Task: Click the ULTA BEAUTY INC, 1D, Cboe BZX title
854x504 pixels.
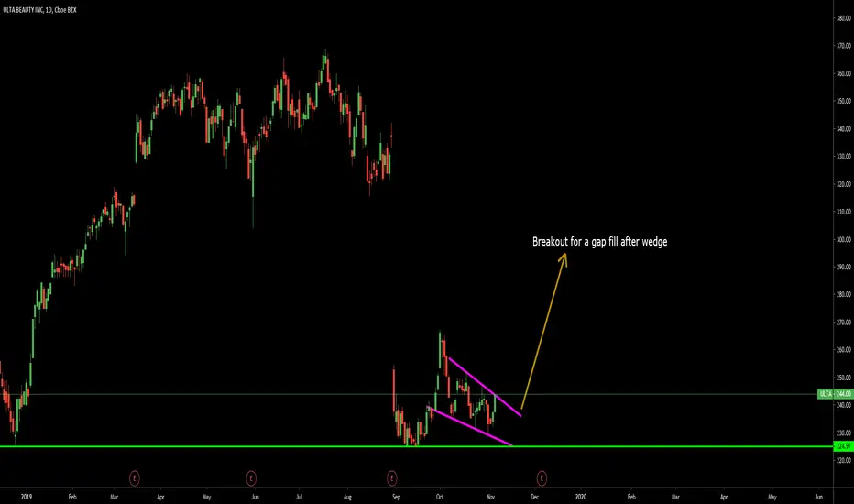Action: [39, 10]
